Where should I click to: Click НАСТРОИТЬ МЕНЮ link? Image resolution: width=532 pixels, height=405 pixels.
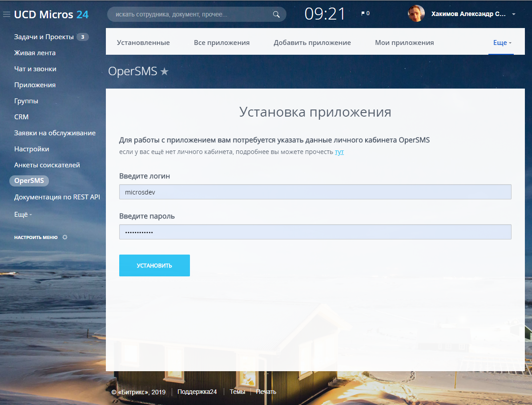(x=36, y=237)
